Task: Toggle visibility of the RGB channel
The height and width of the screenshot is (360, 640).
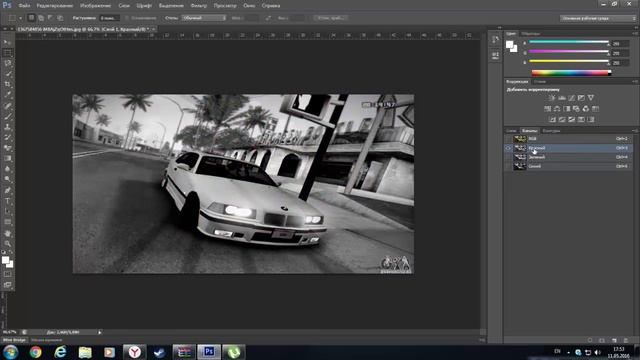Action: (509, 139)
